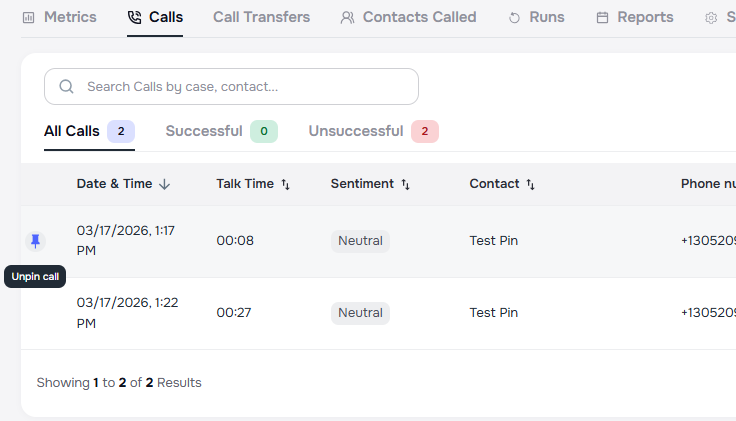736x421 pixels.
Task: Switch to Call Transfers tab
Action: point(261,17)
